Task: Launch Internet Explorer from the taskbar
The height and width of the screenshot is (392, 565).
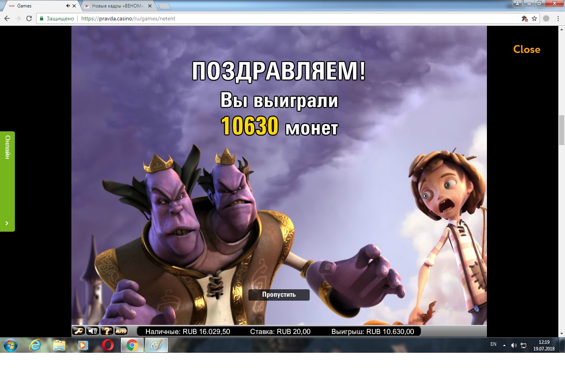Action: [x=35, y=345]
